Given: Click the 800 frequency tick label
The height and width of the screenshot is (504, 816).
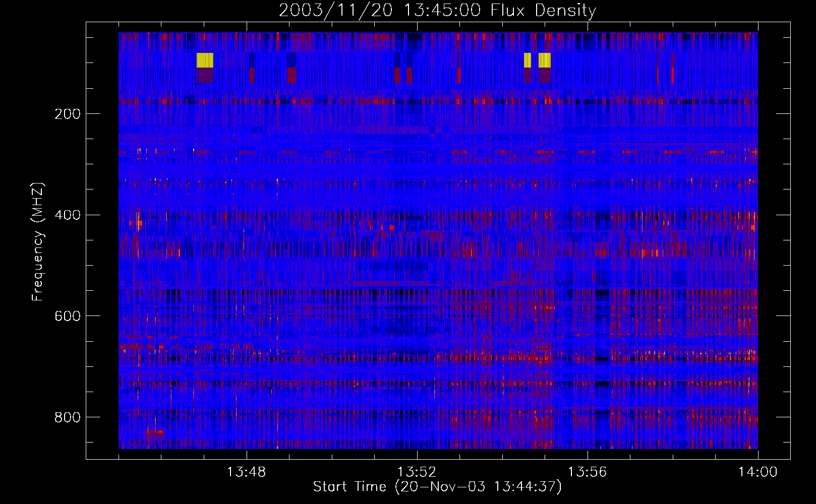Looking at the screenshot, I should (x=68, y=417).
